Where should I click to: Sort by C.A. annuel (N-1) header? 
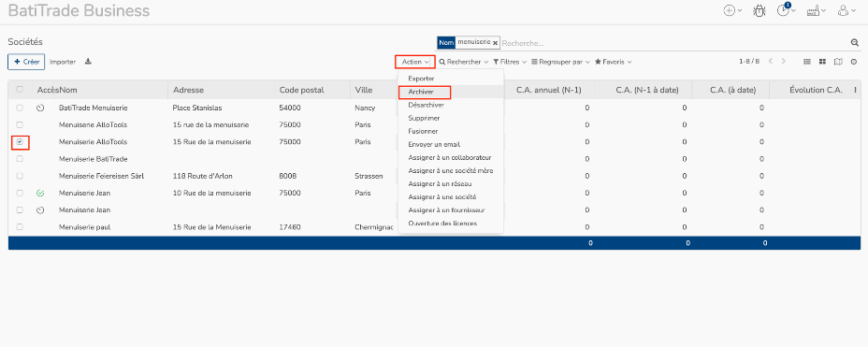[x=549, y=90]
